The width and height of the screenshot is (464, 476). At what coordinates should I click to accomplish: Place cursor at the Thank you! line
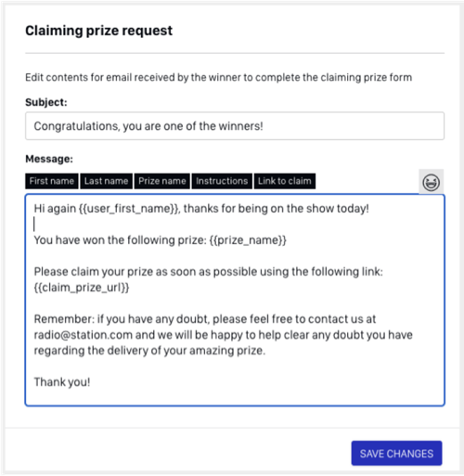click(x=62, y=382)
